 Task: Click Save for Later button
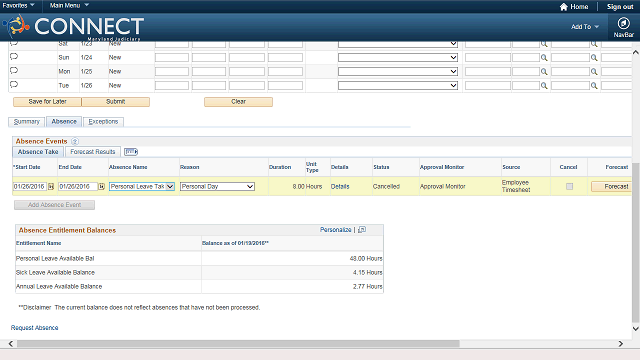(x=47, y=102)
